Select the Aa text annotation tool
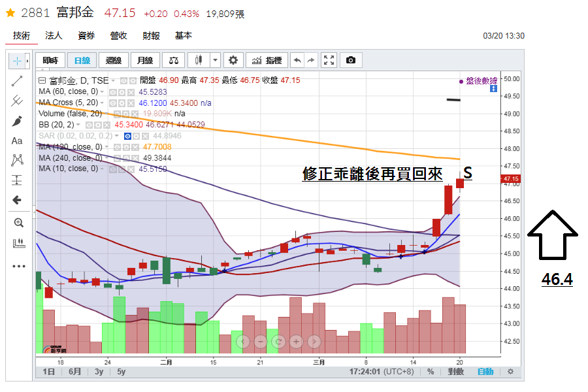The image size is (588, 392). click(x=17, y=140)
